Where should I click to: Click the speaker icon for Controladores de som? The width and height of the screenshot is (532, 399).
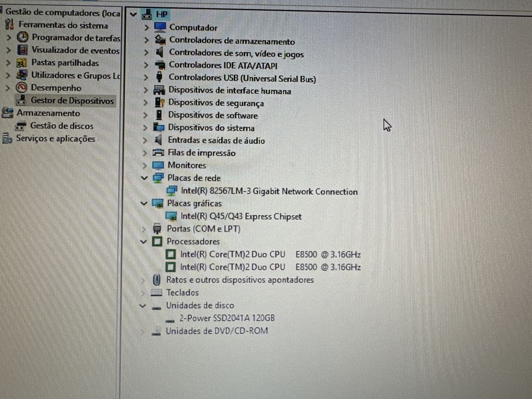click(159, 53)
